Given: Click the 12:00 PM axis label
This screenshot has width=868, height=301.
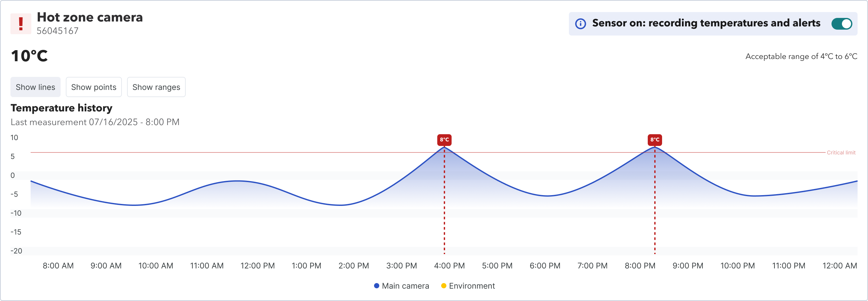Looking at the screenshot, I should click(x=257, y=265).
